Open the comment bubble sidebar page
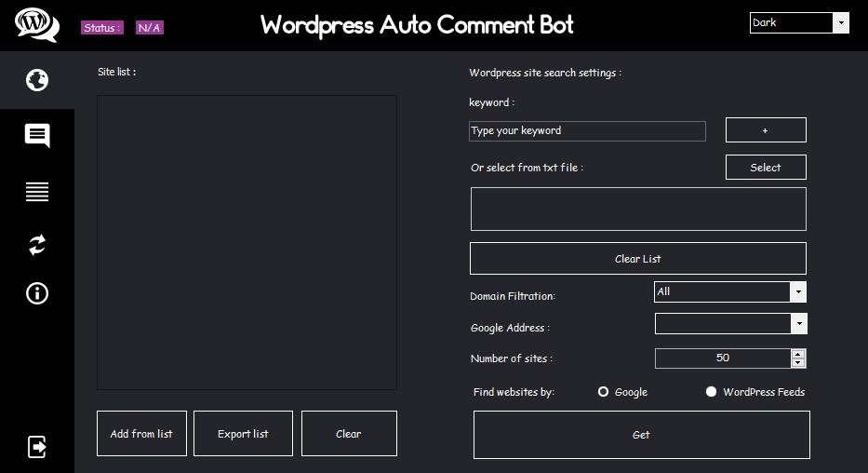 [x=37, y=136]
